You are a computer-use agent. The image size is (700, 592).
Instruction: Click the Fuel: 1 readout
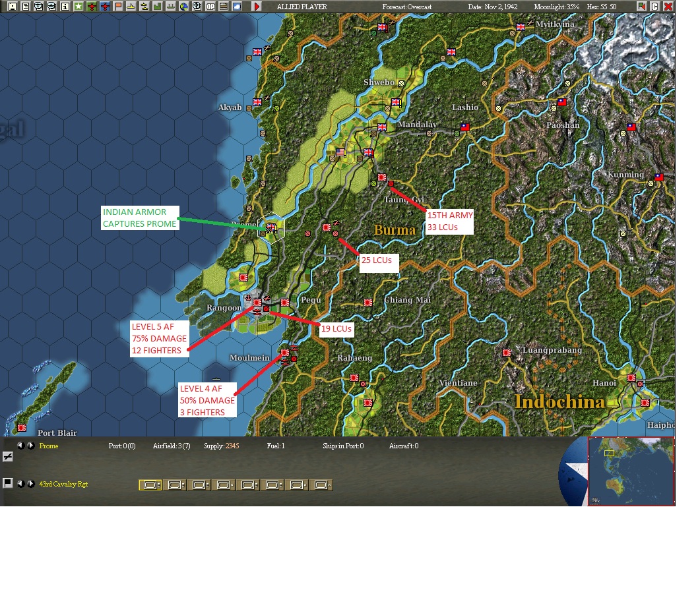(x=275, y=446)
